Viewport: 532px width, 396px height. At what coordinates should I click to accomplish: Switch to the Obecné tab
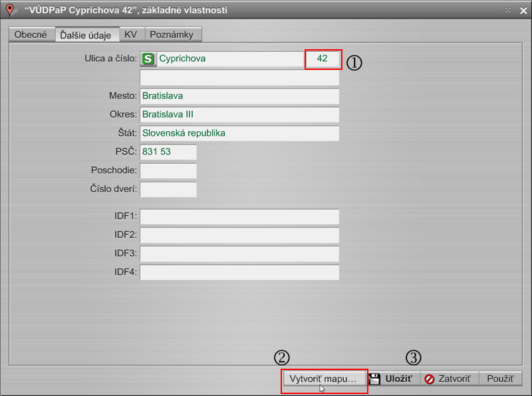31,35
